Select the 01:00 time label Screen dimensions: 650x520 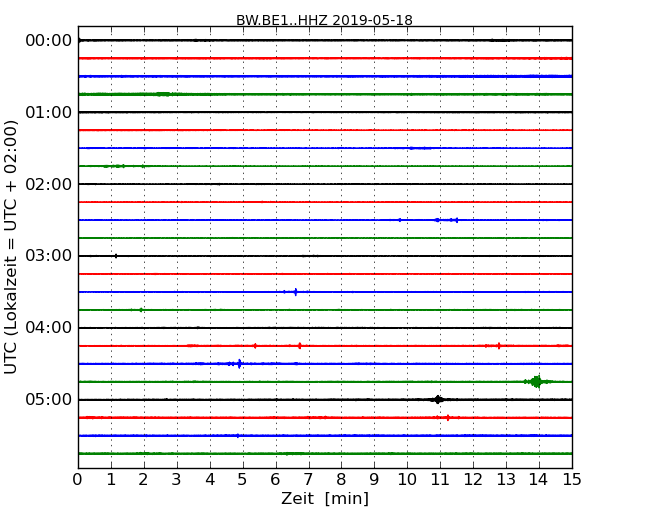point(49,112)
